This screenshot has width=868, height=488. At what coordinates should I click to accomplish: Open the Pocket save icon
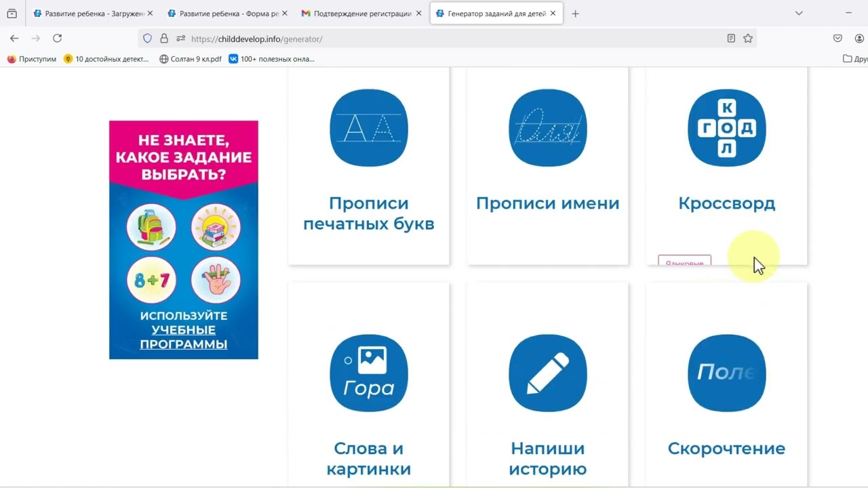(837, 39)
